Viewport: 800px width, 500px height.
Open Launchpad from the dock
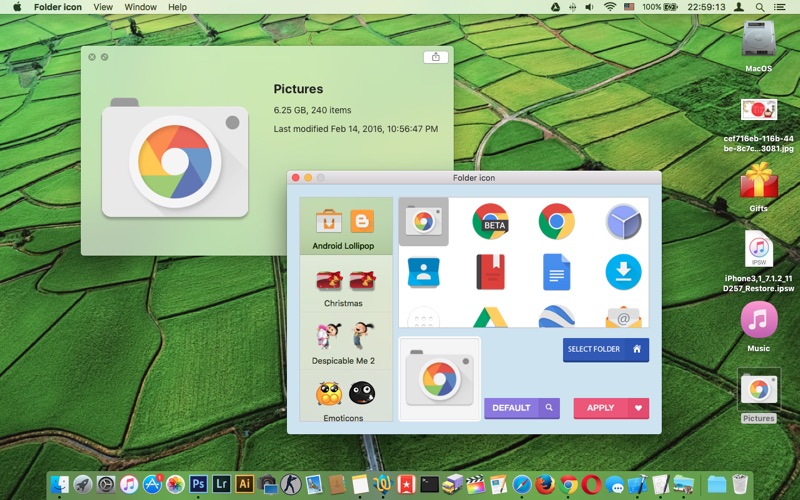pyautogui.click(x=83, y=484)
